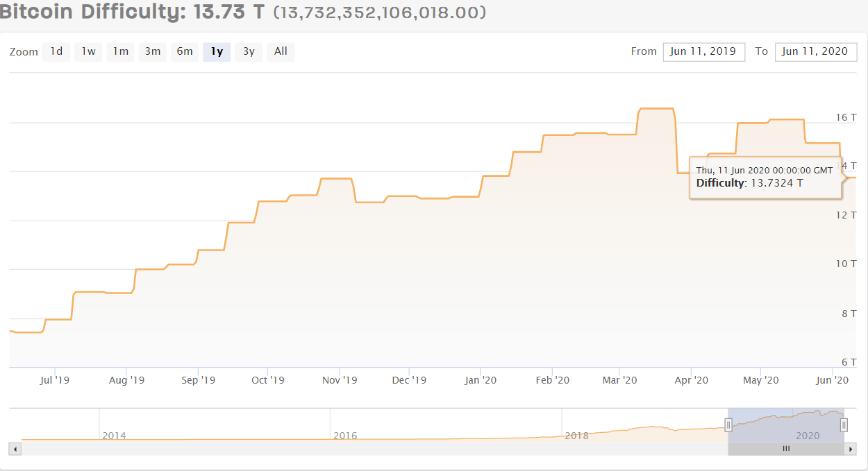Screen dimensions: 868x471
Task: Click the Difficulty 13.7324 T tooltip
Action: tap(764, 177)
